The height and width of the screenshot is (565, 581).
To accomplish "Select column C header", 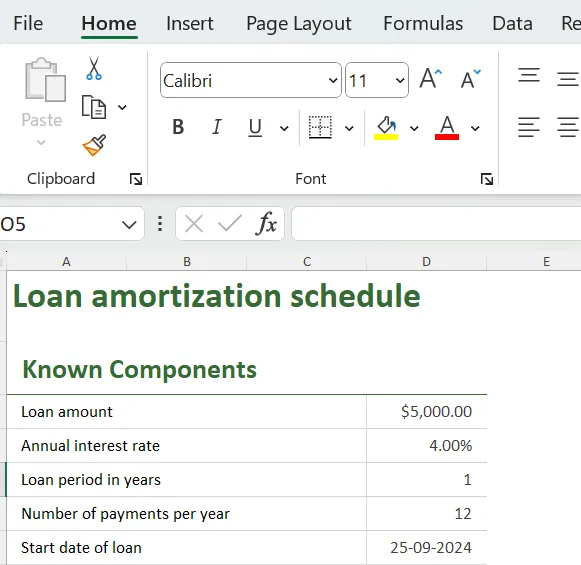I will tap(307, 262).
